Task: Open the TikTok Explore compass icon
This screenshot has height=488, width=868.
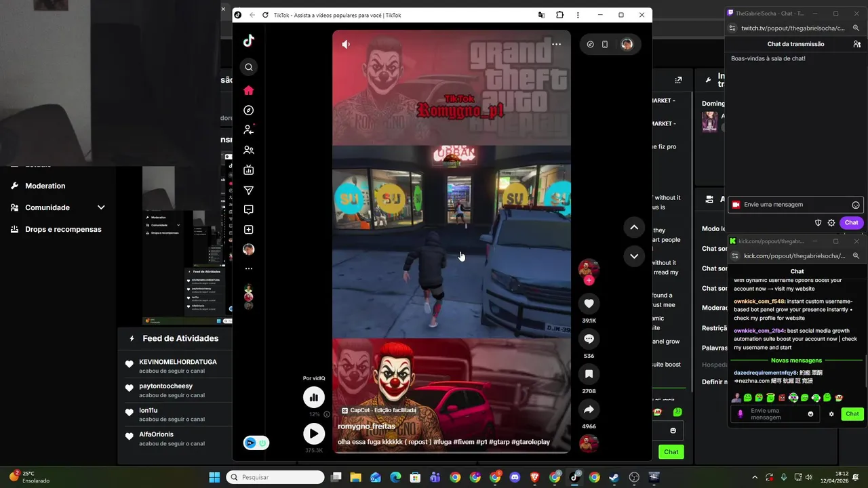Action: pyautogui.click(x=249, y=110)
